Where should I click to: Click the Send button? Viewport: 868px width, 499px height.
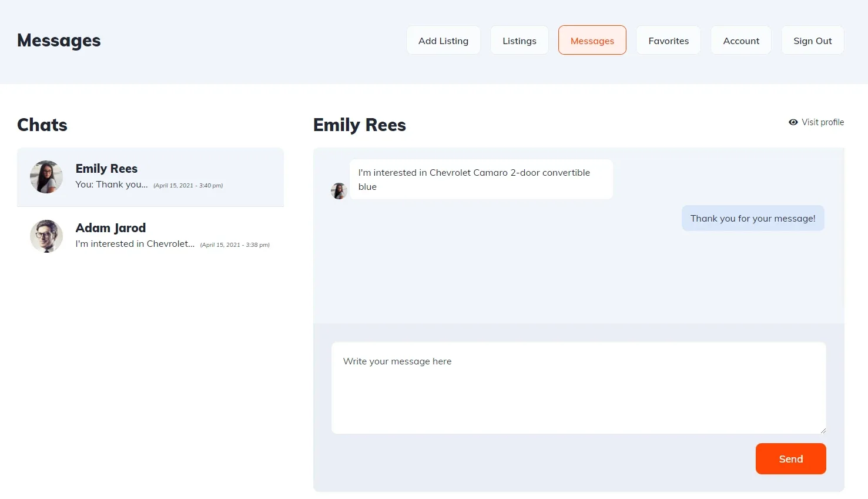791,458
